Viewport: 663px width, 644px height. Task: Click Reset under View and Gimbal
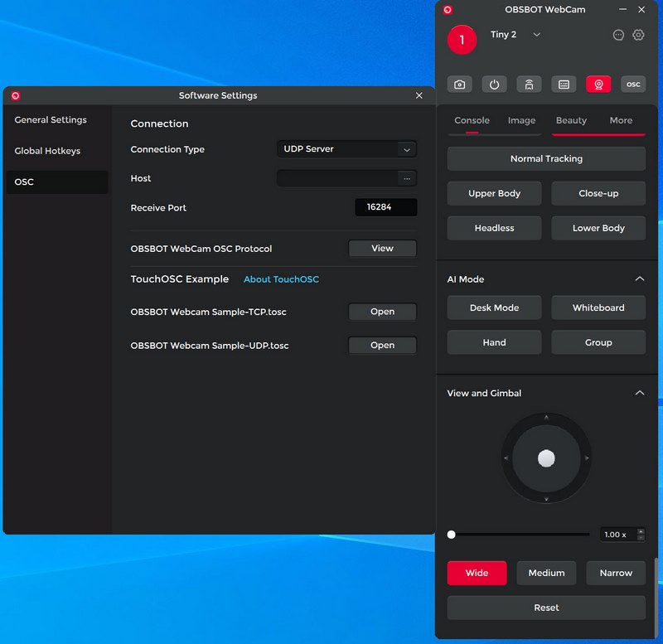pyautogui.click(x=546, y=608)
